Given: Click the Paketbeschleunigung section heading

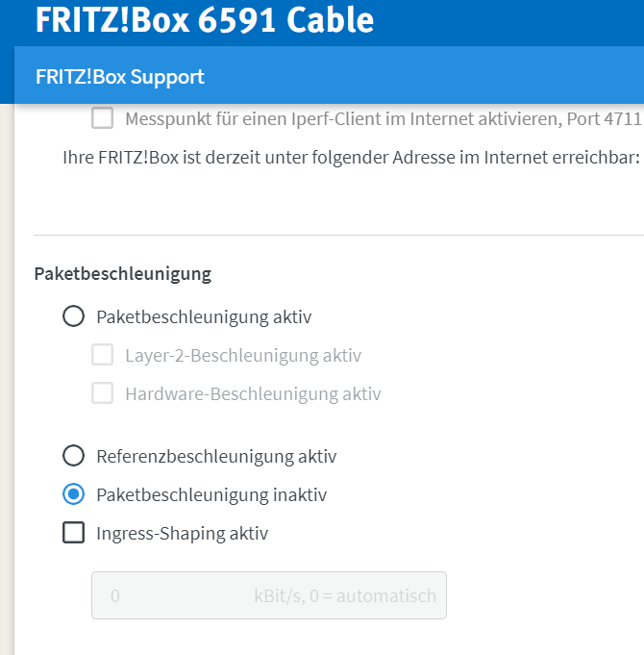Looking at the screenshot, I should [x=122, y=274].
